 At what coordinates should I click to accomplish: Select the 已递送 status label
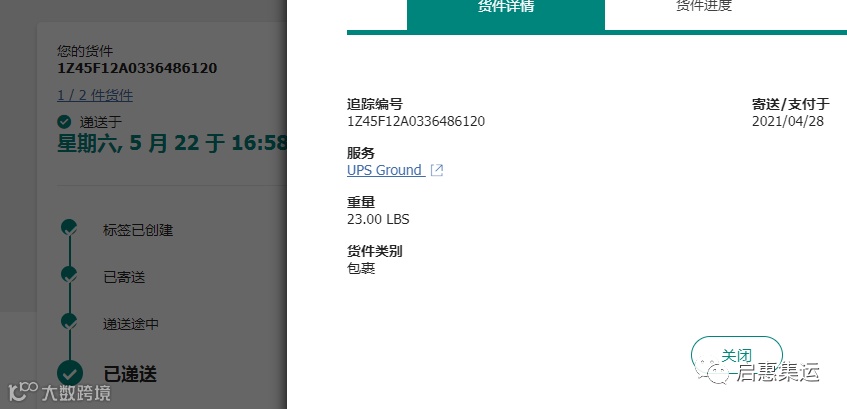click(130, 374)
